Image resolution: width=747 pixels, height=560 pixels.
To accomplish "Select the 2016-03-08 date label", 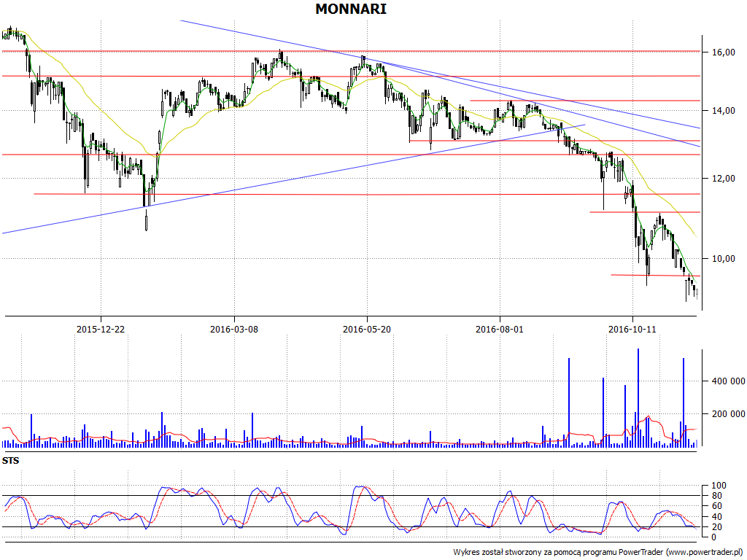I will point(234,329).
